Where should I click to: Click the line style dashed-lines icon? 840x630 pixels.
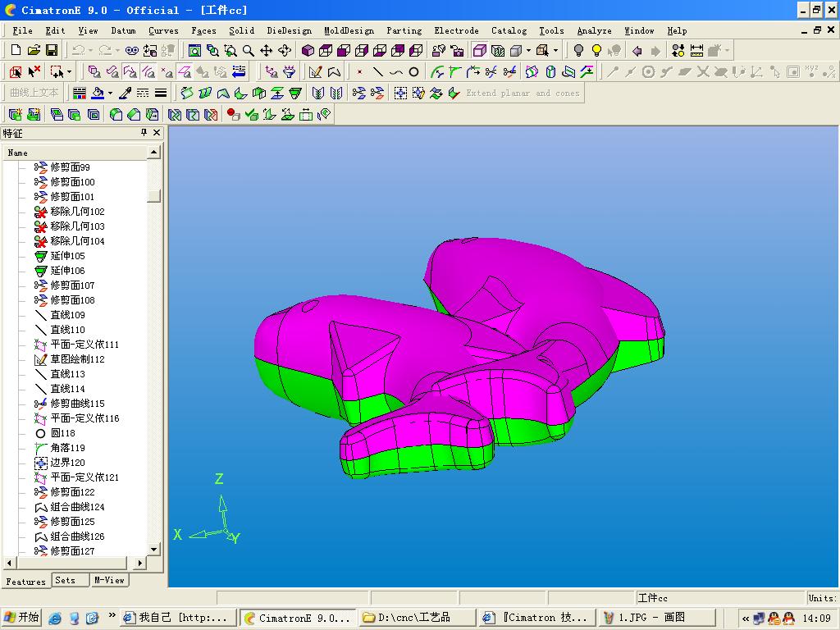(x=143, y=94)
